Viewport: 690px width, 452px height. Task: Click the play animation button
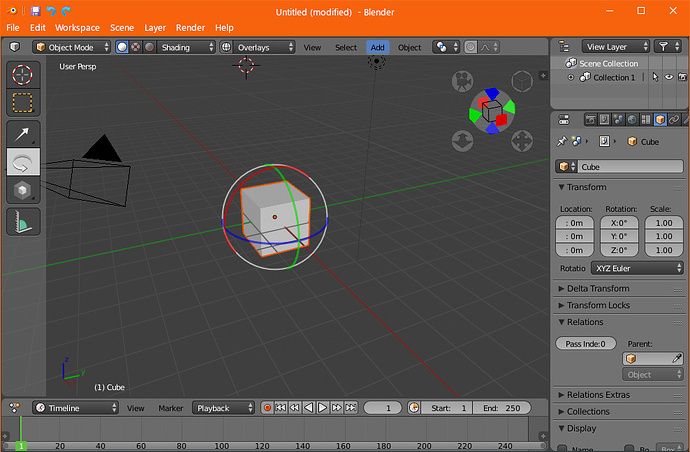pos(323,408)
